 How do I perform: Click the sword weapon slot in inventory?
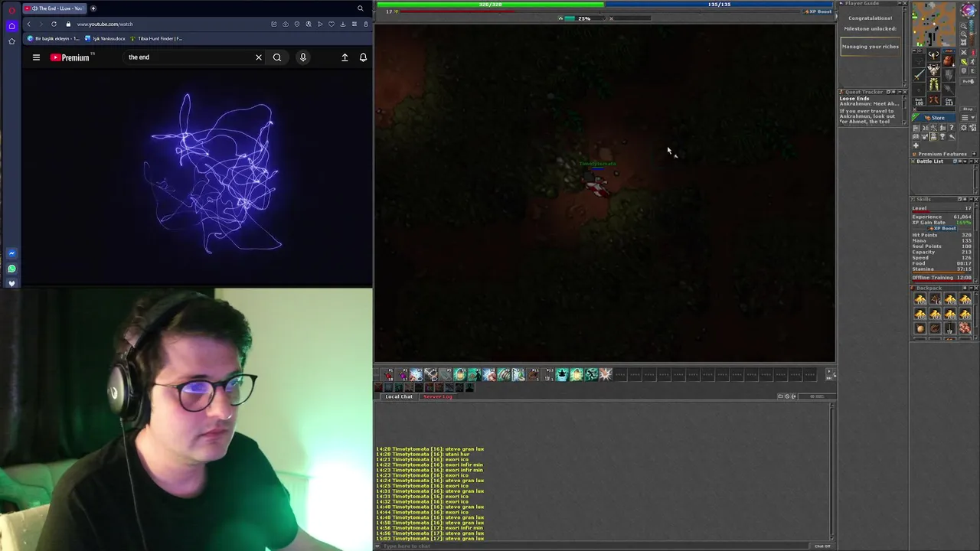(x=919, y=74)
